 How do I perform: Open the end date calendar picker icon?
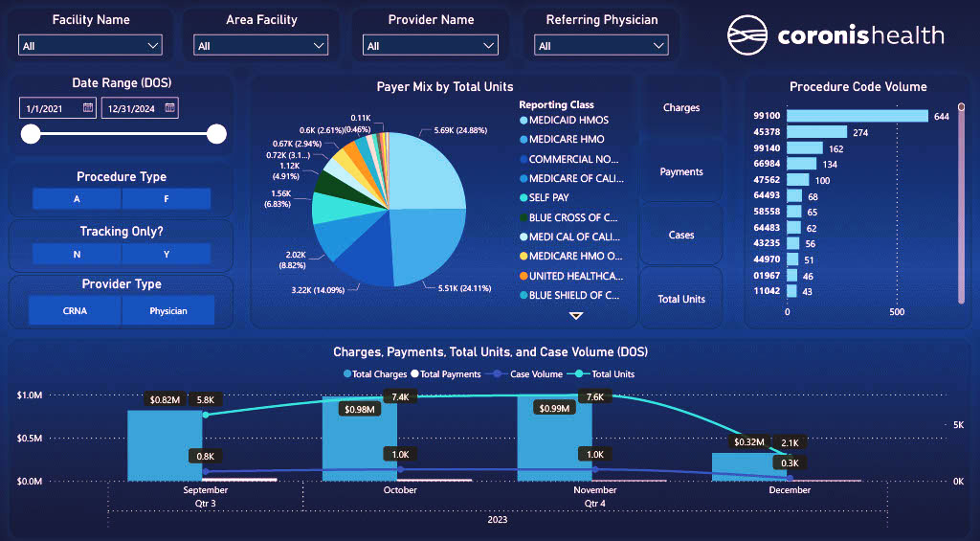coord(169,108)
